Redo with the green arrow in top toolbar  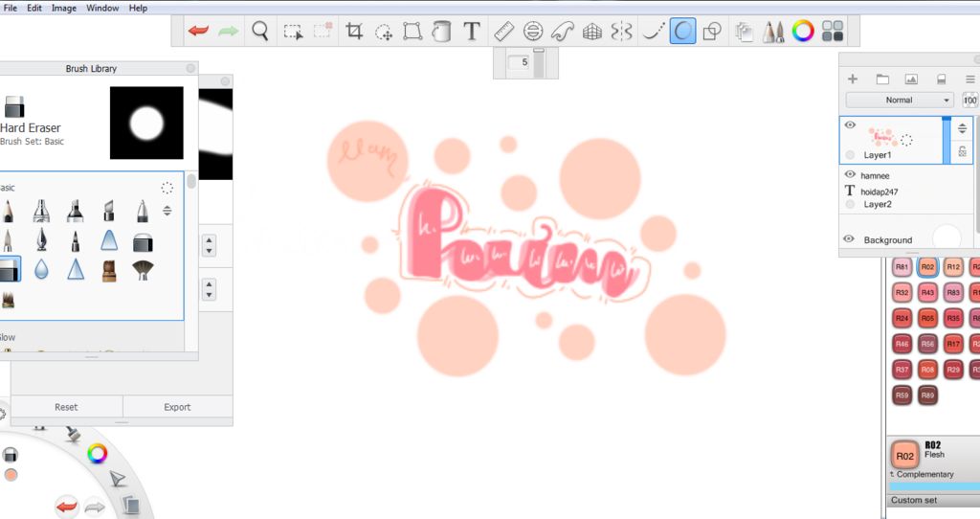coord(228,31)
